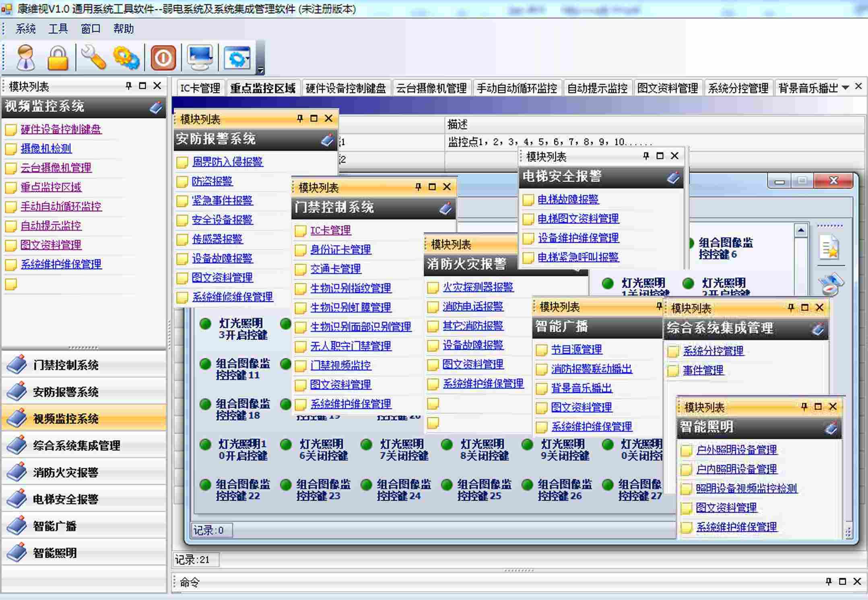Open the 生物识别指纹管理 link

pyautogui.click(x=350, y=288)
